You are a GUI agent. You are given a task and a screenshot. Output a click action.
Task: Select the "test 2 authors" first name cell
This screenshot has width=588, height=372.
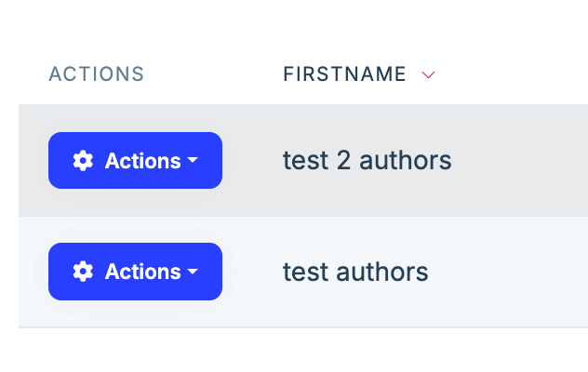point(367,161)
